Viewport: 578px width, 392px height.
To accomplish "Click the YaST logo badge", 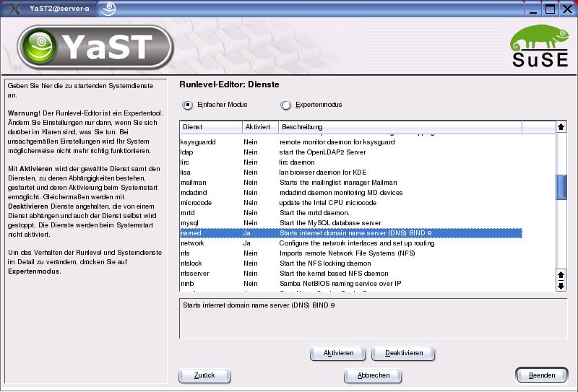I will point(95,47).
